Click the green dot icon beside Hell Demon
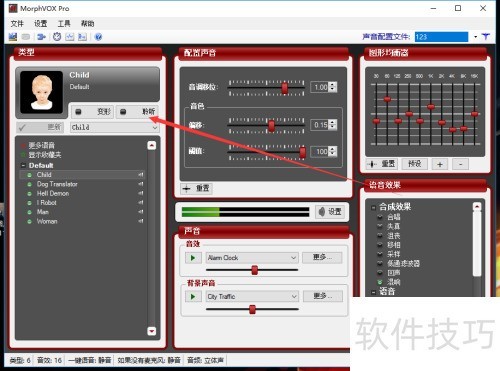Screen dimensions: 500x371 click(29, 193)
